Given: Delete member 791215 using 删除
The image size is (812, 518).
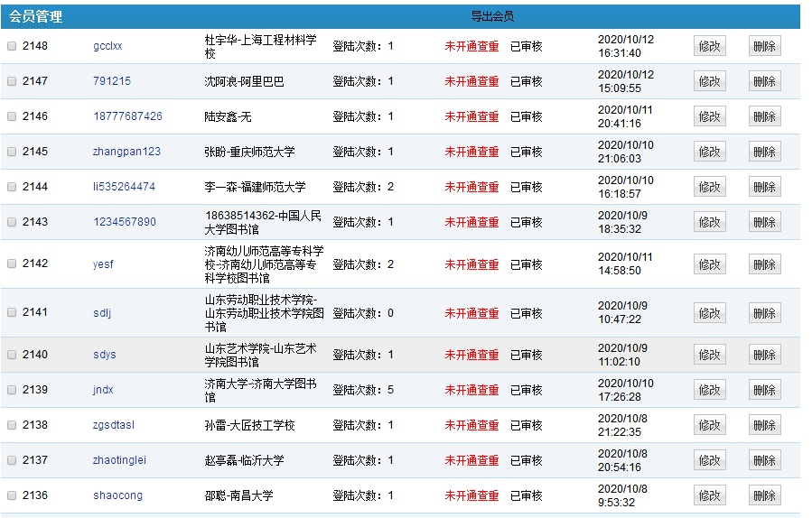Looking at the screenshot, I should 764,81.
